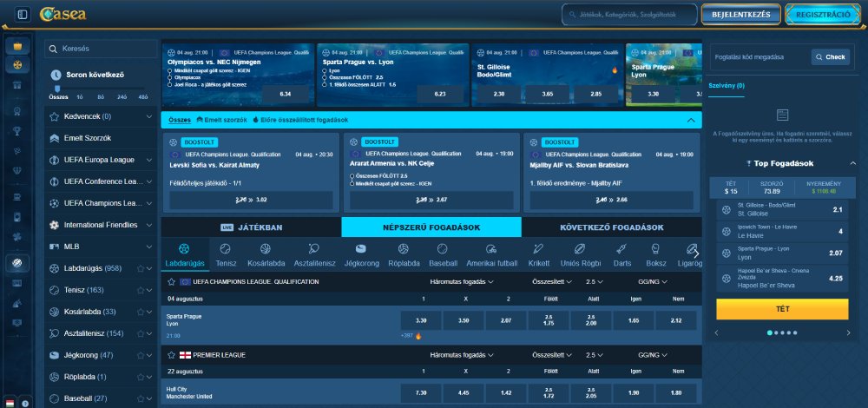Go to the first carousel dot in Top Fogadások
The image size is (868, 408).
(769, 332)
